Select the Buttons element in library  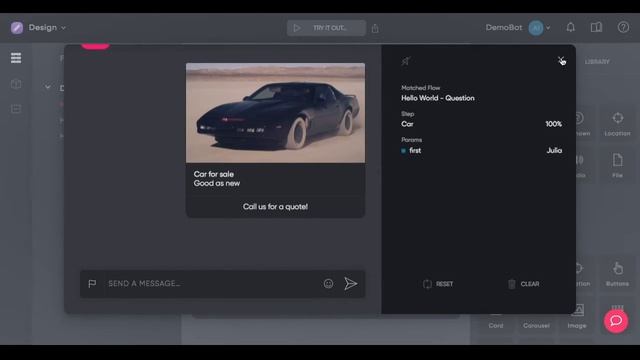pyautogui.click(x=617, y=274)
